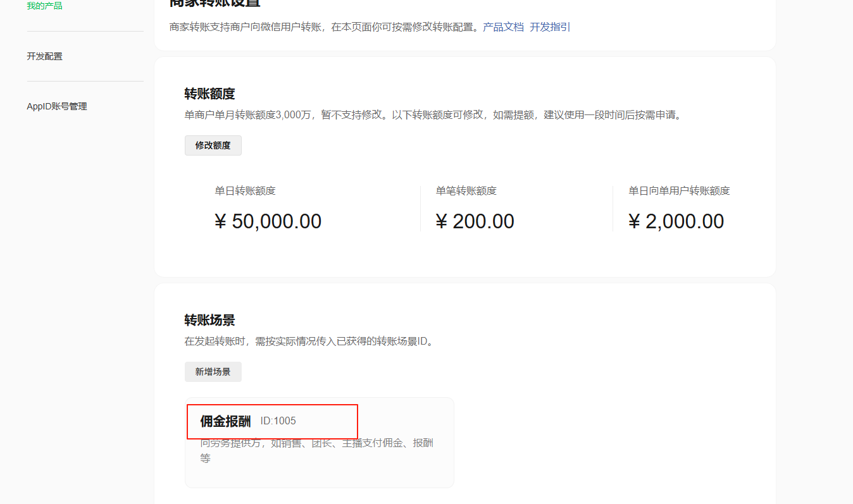The width and height of the screenshot is (853, 504).
Task: Select AppID账号管理 in the sidebar
Action: (56, 106)
